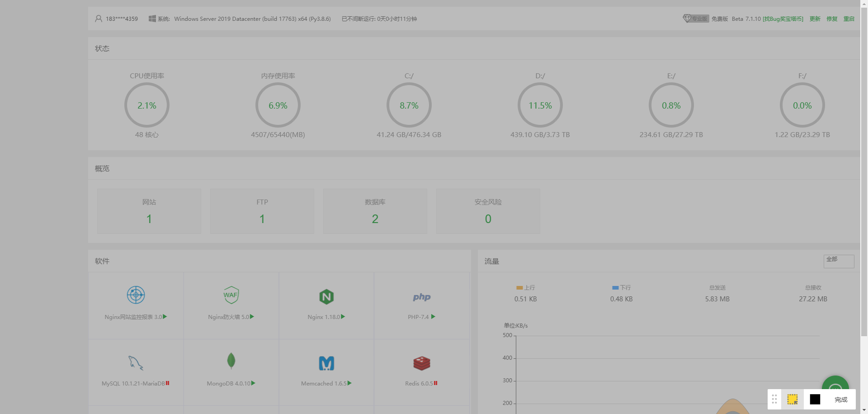Open the Nginx防火墙 WAF shield icon
The width and height of the screenshot is (868, 414).
click(231, 295)
